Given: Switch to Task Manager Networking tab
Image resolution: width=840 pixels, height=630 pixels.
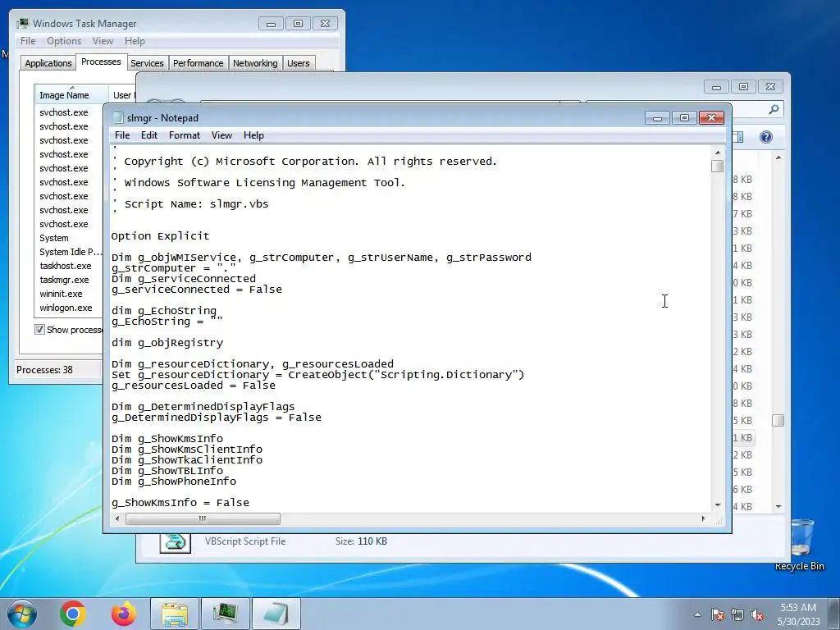Looking at the screenshot, I should tap(255, 63).
